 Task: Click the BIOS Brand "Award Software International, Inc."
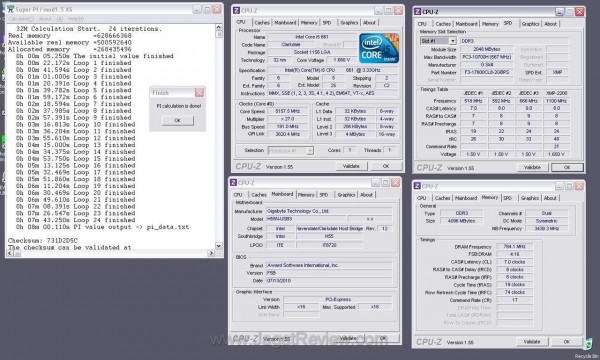pos(329,265)
